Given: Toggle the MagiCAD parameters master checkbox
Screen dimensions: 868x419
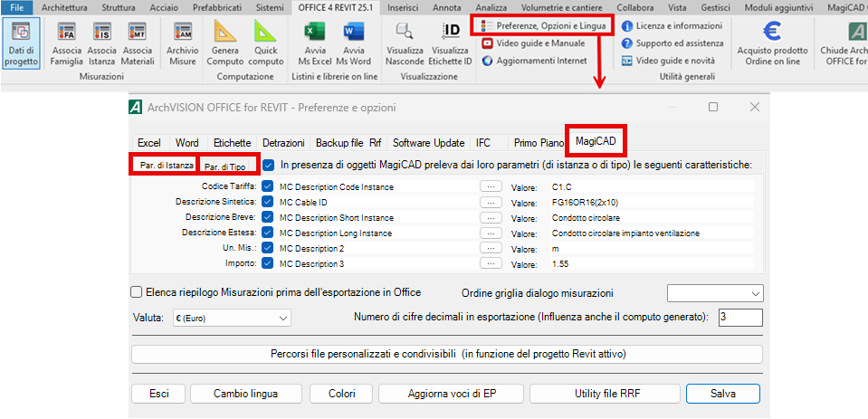Looking at the screenshot, I should pyautogui.click(x=269, y=165).
